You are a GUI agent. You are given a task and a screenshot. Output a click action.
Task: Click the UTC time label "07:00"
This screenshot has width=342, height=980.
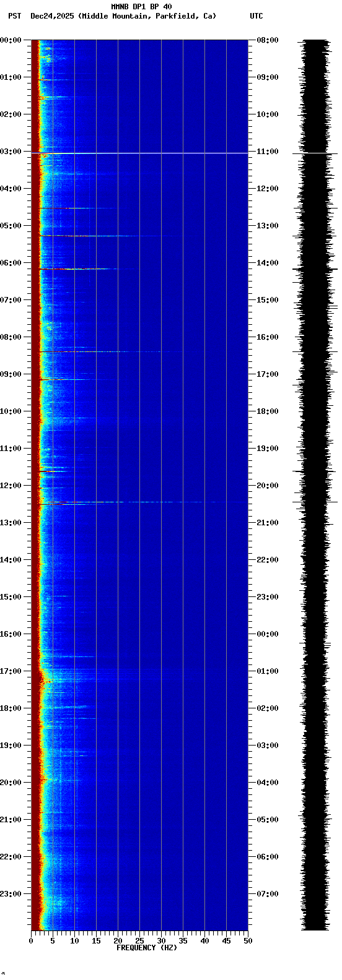click(x=268, y=893)
